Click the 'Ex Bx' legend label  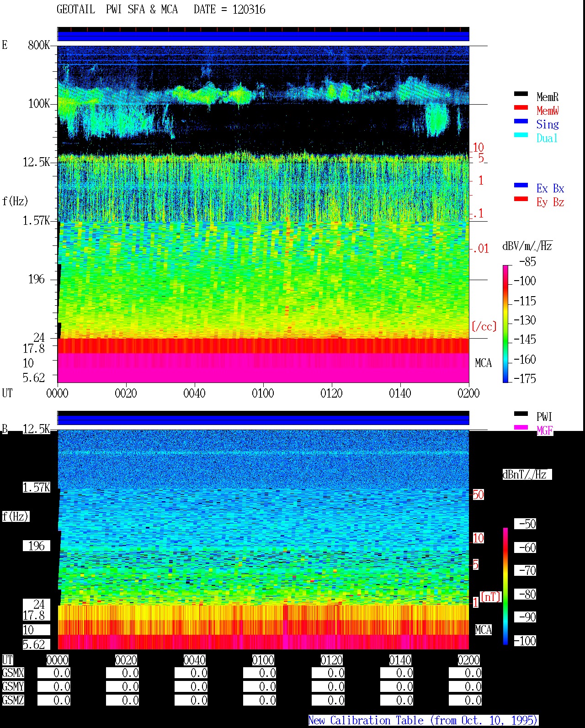point(550,188)
